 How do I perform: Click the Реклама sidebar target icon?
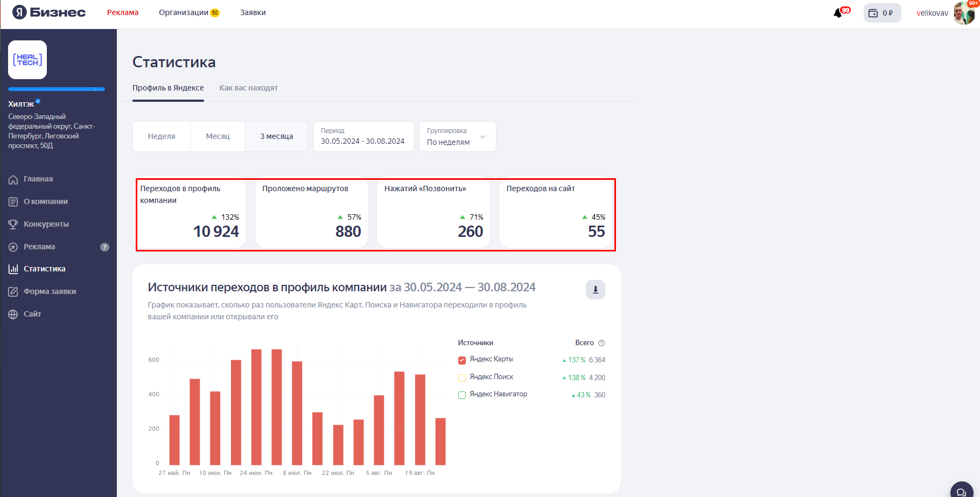(13, 247)
